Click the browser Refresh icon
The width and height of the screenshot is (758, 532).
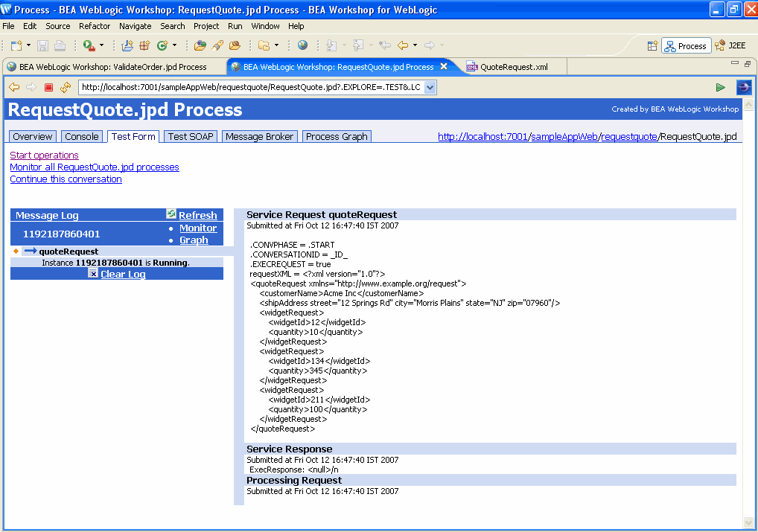[66, 88]
